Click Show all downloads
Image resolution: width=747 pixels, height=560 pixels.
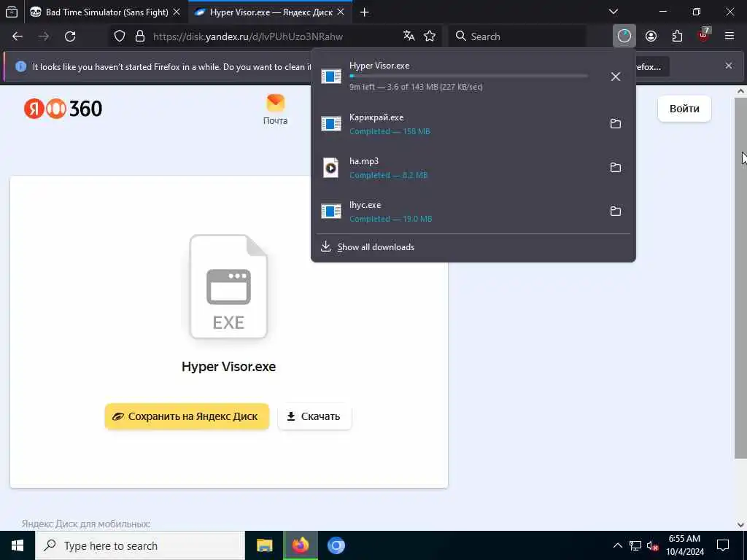tap(473, 246)
